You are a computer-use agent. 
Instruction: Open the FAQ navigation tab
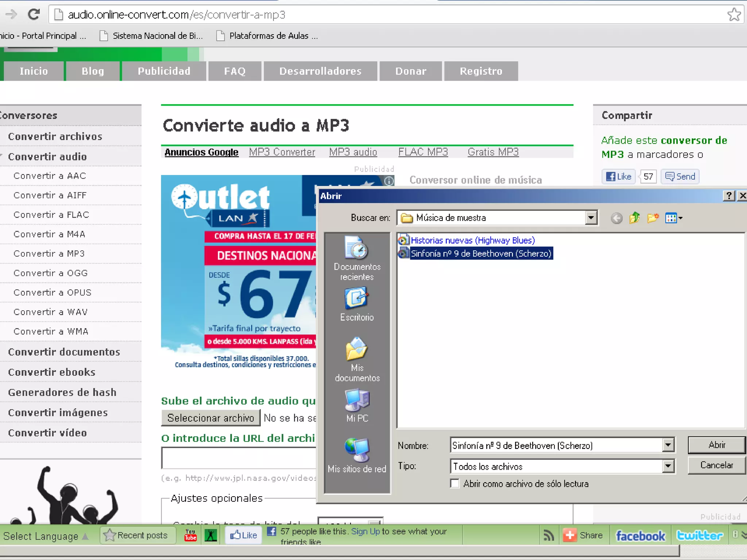point(235,71)
